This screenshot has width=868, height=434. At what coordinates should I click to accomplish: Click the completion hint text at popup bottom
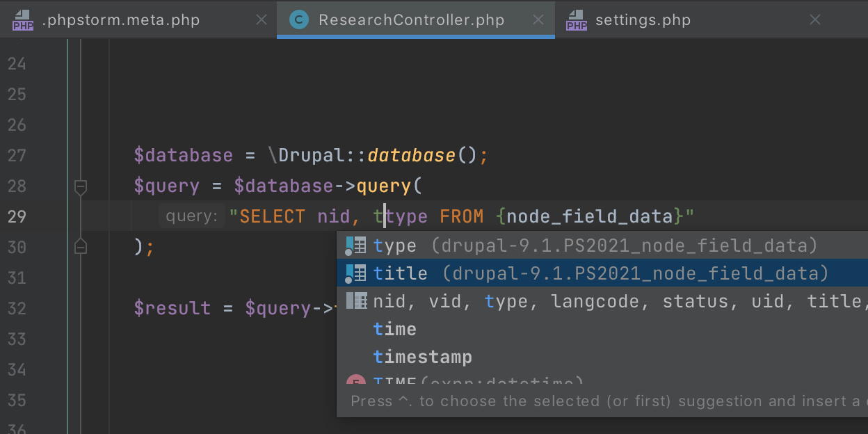(608, 401)
